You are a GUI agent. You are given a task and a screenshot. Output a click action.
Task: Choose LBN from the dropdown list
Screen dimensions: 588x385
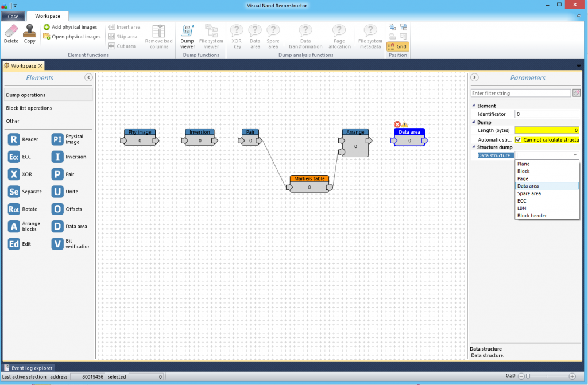coord(547,208)
